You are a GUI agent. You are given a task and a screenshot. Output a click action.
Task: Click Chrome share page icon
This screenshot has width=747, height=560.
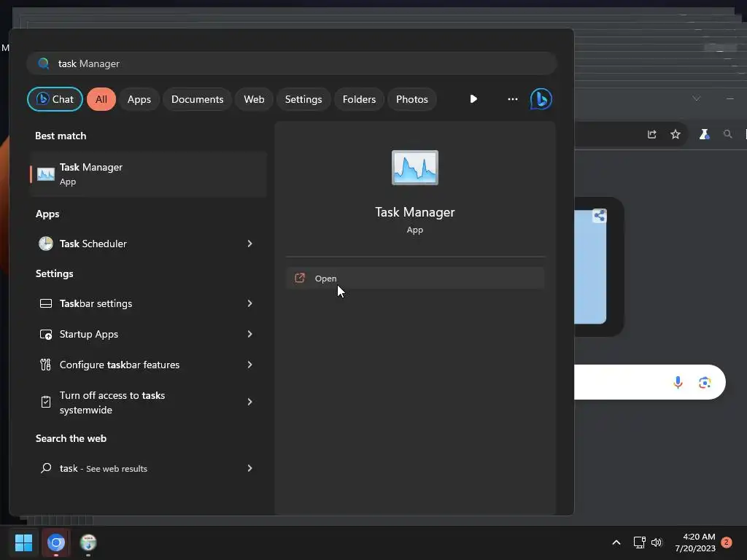[651, 134]
